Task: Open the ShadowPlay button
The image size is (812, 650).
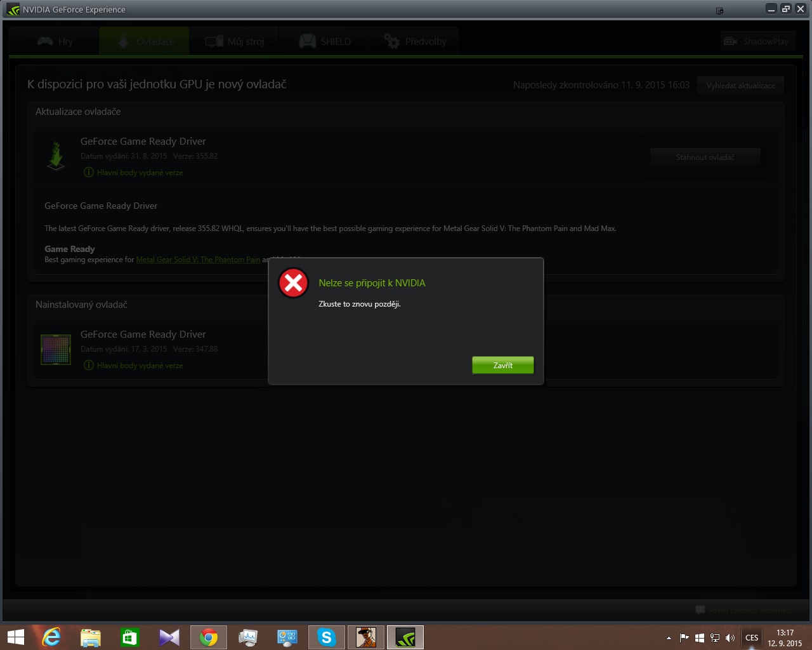Action: point(757,42)
